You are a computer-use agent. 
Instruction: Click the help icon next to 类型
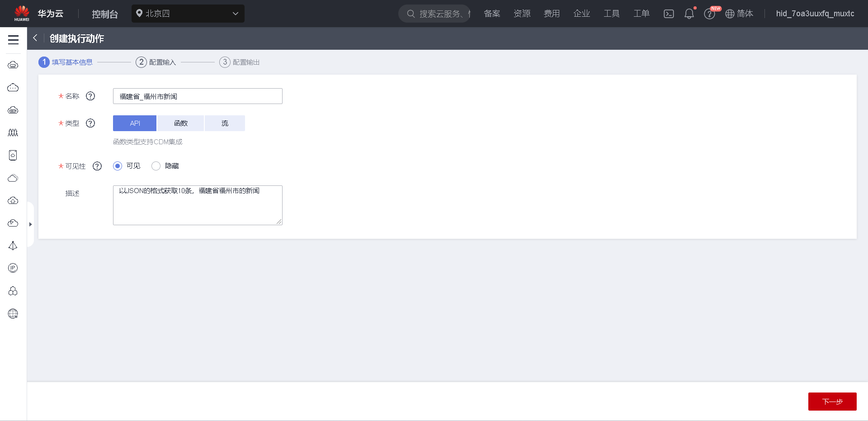point(90,123)
